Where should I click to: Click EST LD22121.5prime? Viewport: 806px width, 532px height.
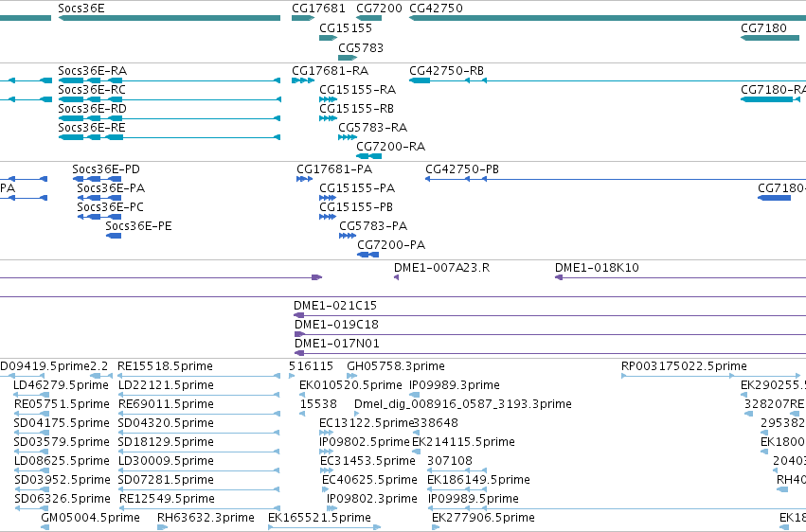(166, 385)
